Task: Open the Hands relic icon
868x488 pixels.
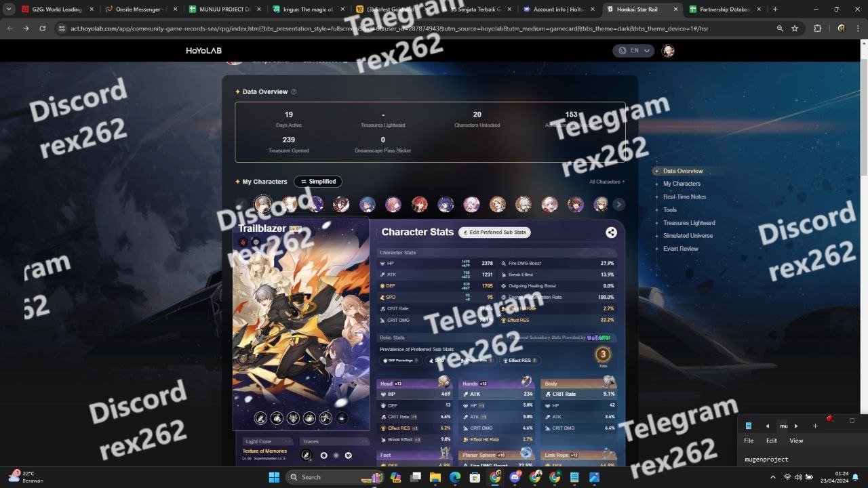Action: pyautogui.click(x=526, y=382)
